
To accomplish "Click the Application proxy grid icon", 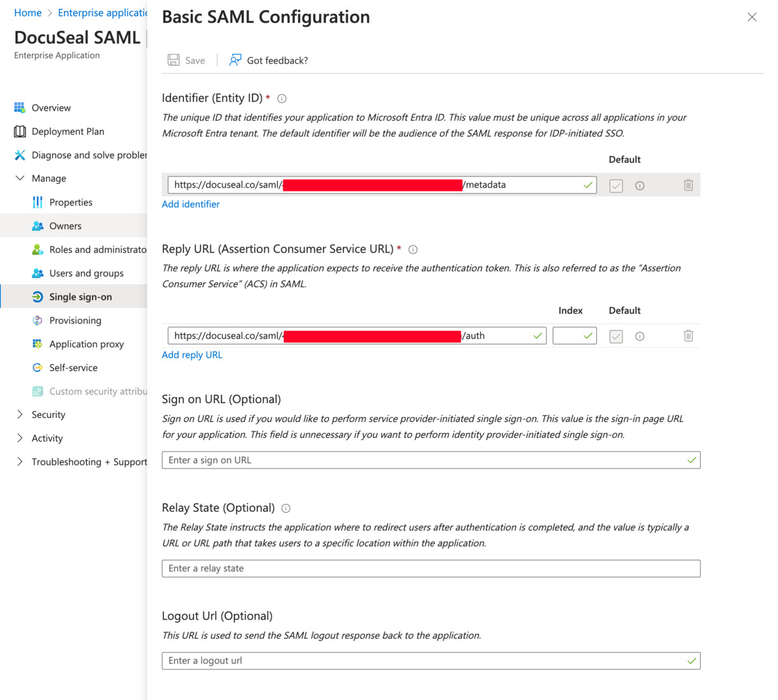I will pyautogui.click(x=38, y=344).
